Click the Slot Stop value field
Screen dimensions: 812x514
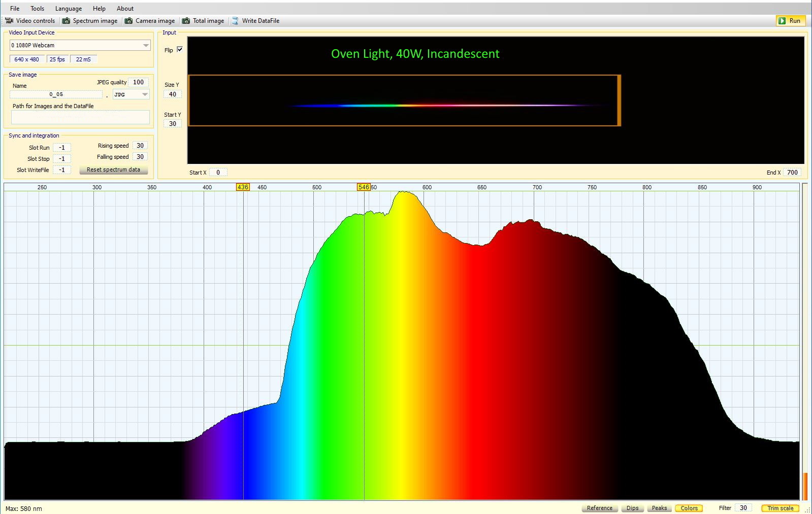62,159
